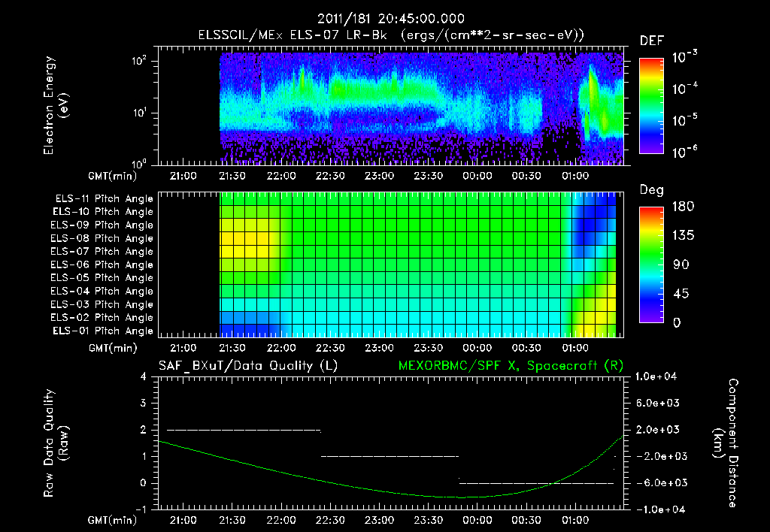Click the 'SAF_BXuT/Data Quality (L)' legend title

click(248, 366)
